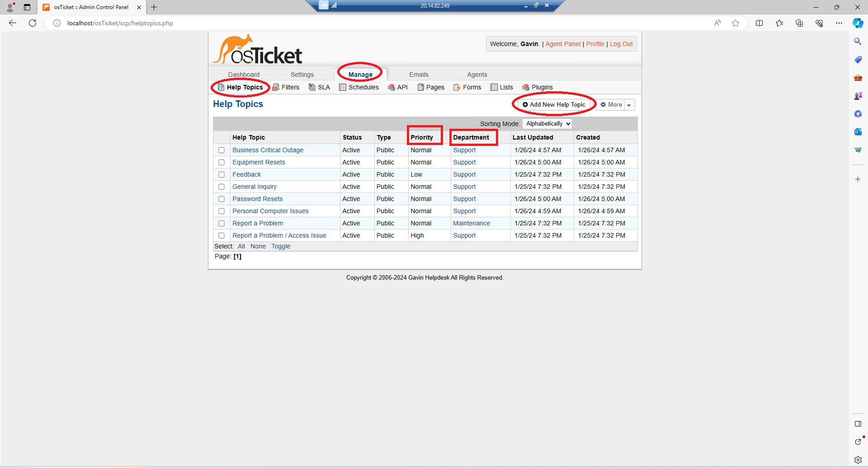Open the Sorting Mode dropdown
The height and width of the screenshot is (468, 868).
tap(547, 123)
